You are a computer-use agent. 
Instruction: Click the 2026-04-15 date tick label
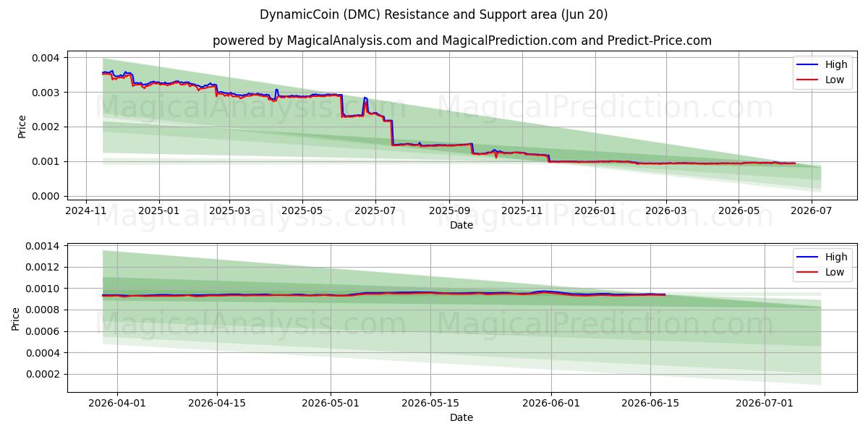(217, 403)
